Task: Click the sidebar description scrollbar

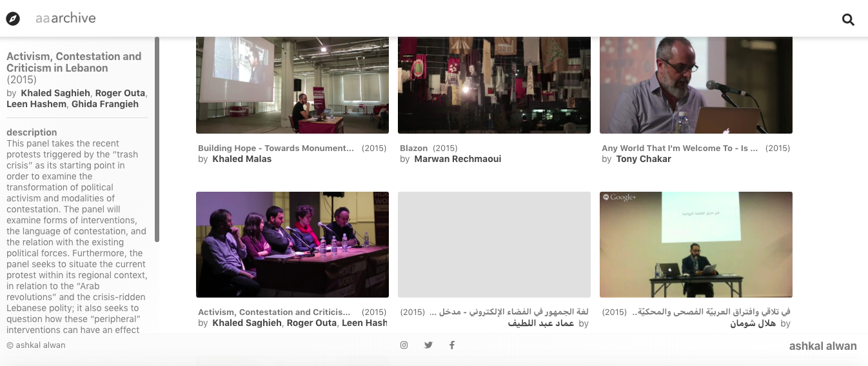Action: (157, 139)
